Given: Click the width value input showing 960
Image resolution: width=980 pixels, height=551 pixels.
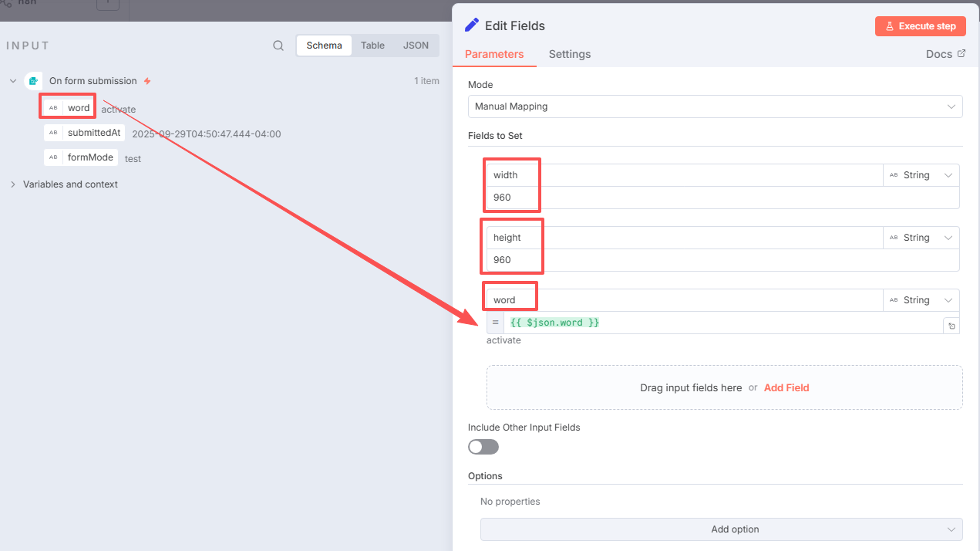Looking at the screenshot, I should click(722, 198).
